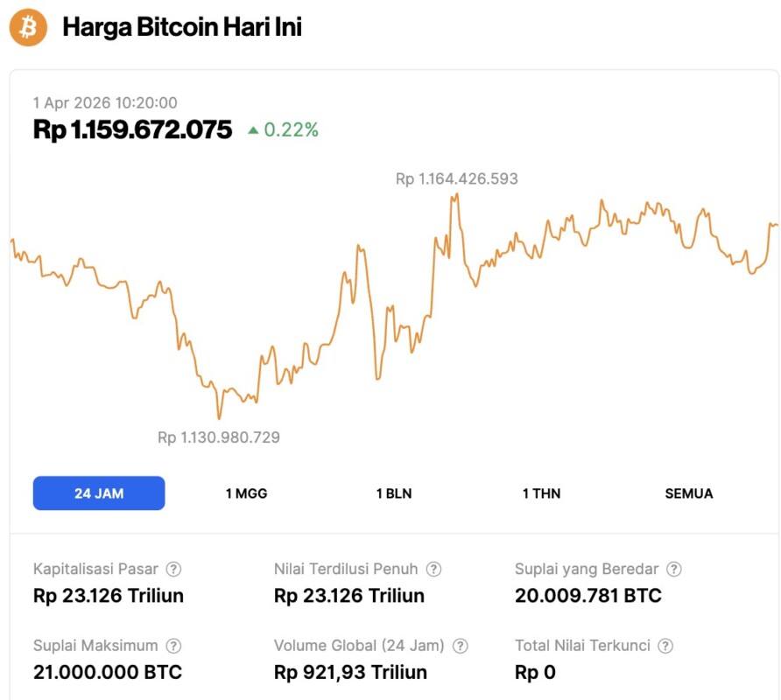Switch chart to 1 BLN range
This screenshot has width=781, height=700.
[x=394, y=493]
